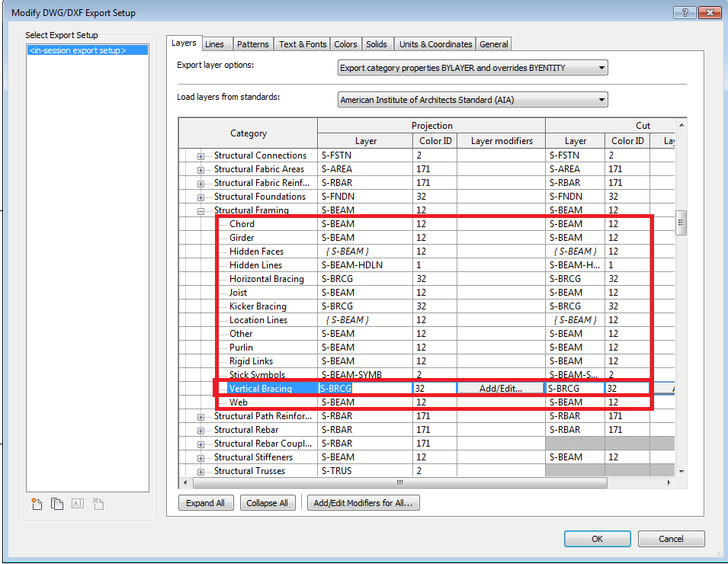Click the S-FSTN projection layer cell

pyautogui.click(x=365, y=155)
